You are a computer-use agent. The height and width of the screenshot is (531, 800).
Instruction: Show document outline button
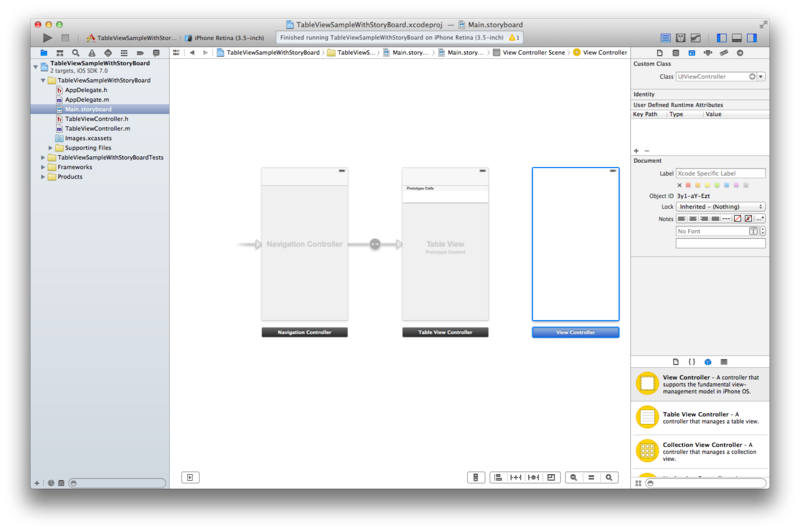(x=190, y=477)
